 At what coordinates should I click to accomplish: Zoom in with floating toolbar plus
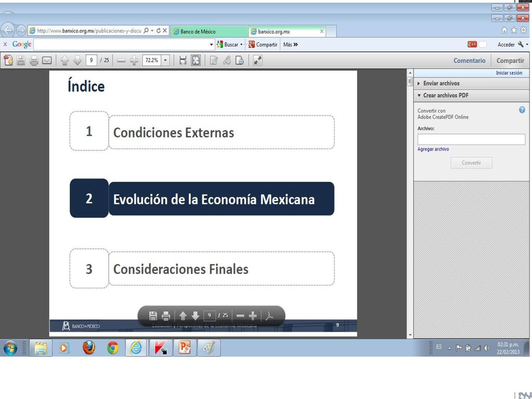[x=253, y=316]
